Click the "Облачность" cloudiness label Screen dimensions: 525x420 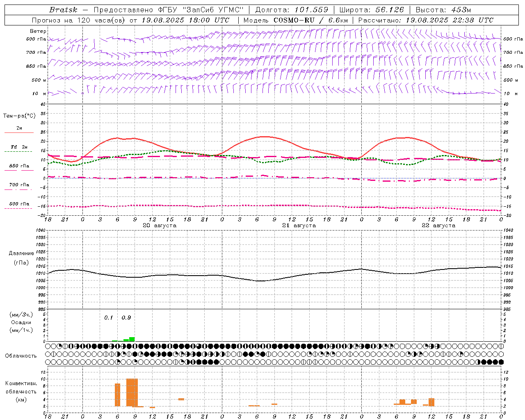tap(21, 356)
